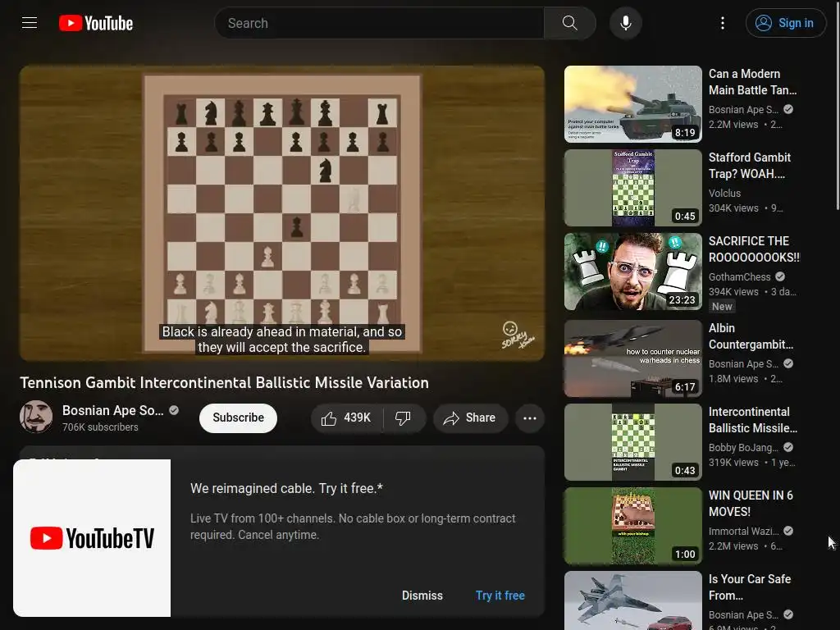Dismiss the YouTube TV promotion

422,596
